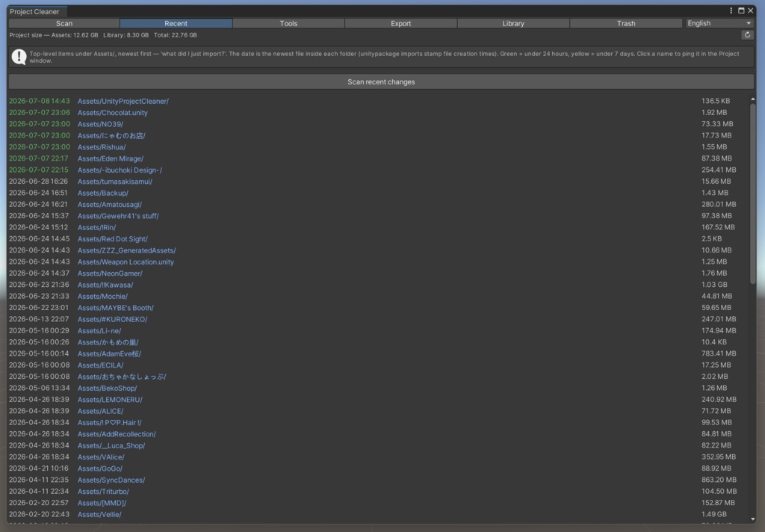Click the 783.41 MB size value
Image resolution: width=765 pixels, height=532 pixels.
(x=719, y=354)
